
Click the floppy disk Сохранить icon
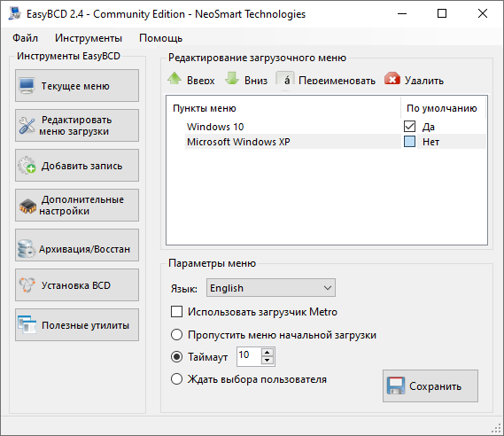tap(396, 385)
